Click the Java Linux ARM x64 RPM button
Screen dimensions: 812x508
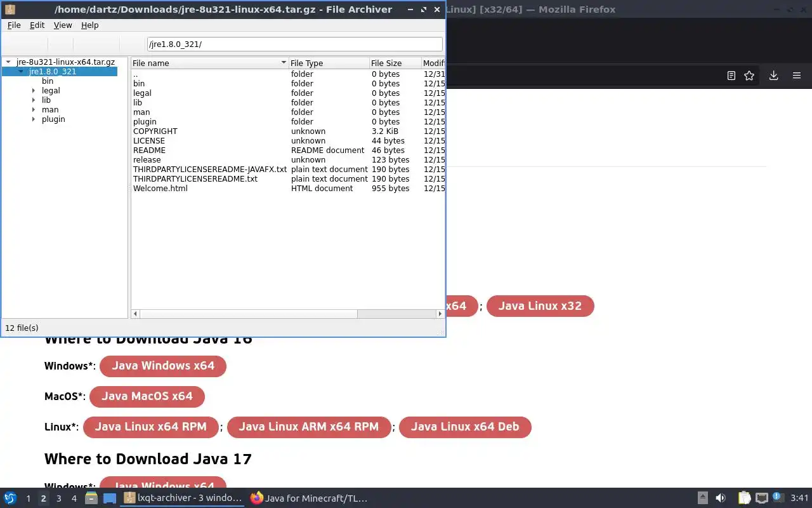point(308,427)
